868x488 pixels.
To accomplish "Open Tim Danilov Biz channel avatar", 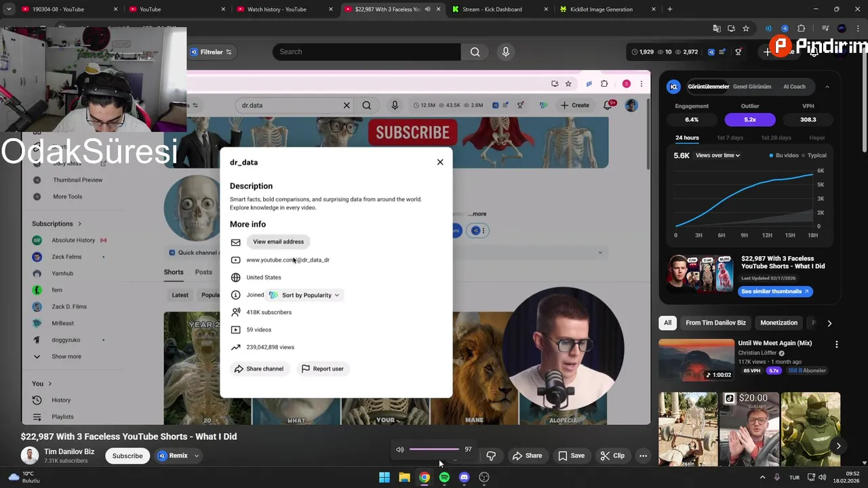I will click(x=29, y=455).
